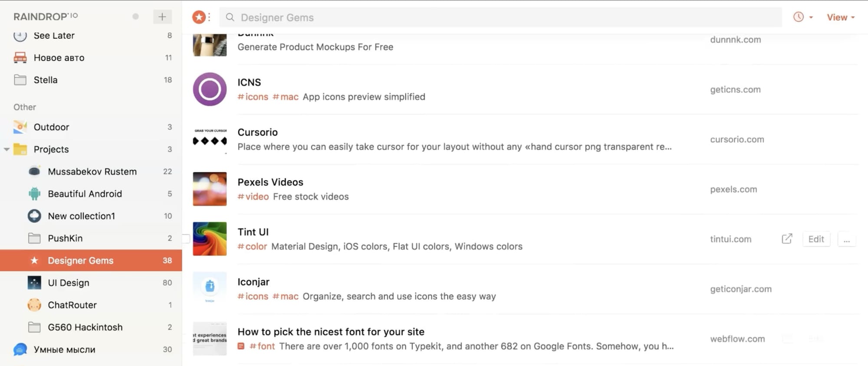Image resolution: width=868 pixels, height=366 pixels.
Task: Click the Projects folder icon
Action: click(x=20, y=149)
